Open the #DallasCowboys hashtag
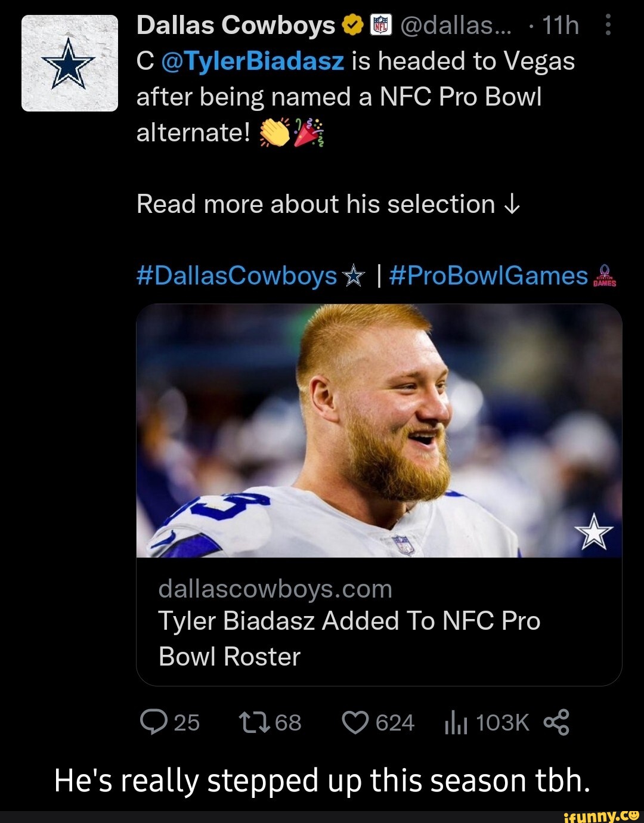Viewport: 644px width, 823px height. tap(237, 276)
